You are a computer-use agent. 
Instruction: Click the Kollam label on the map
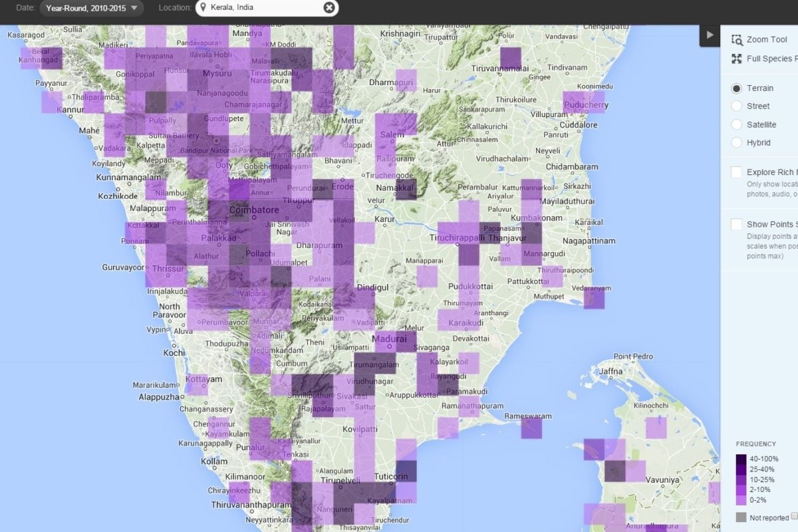pos(213,462)
